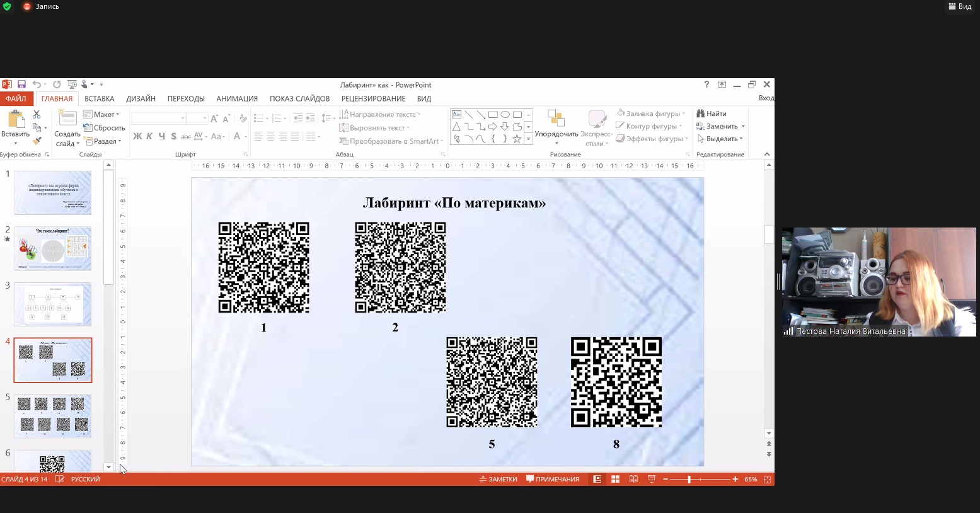The height and width of the screenshot is (513, 980).
Task: Expand the shapes gallery More arrow
Action: tap(529, 139)
